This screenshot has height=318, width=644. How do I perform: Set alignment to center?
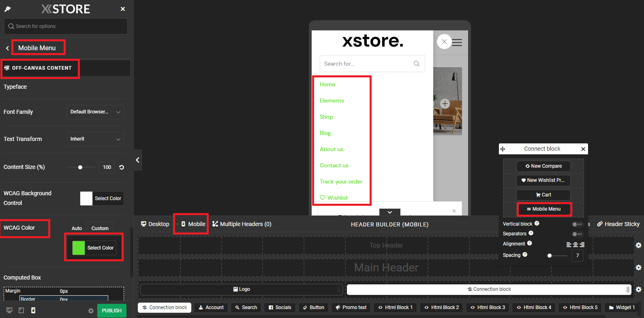pyautogui.click(x=576, y=245)
